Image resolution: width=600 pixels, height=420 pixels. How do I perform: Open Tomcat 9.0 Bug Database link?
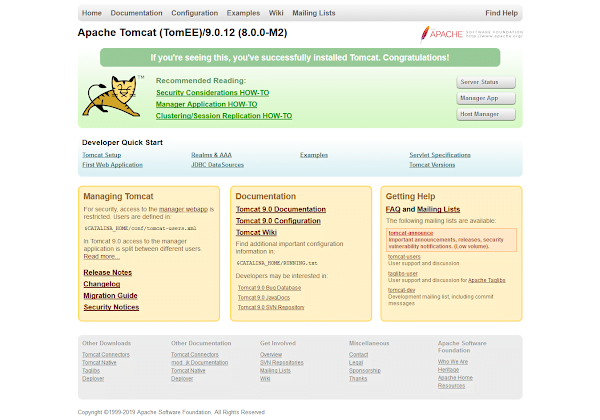tap(269, 288)
